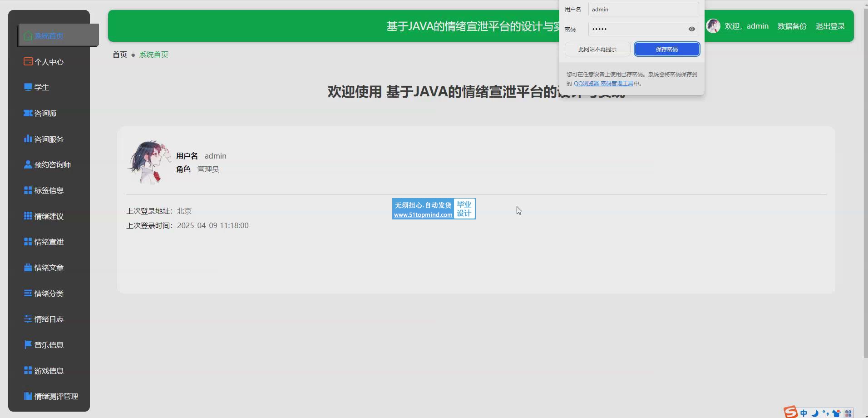Click the 咨询师 camera icon in sidebar
This screenshot has height=418, width=868.
[x=28, y=113]
